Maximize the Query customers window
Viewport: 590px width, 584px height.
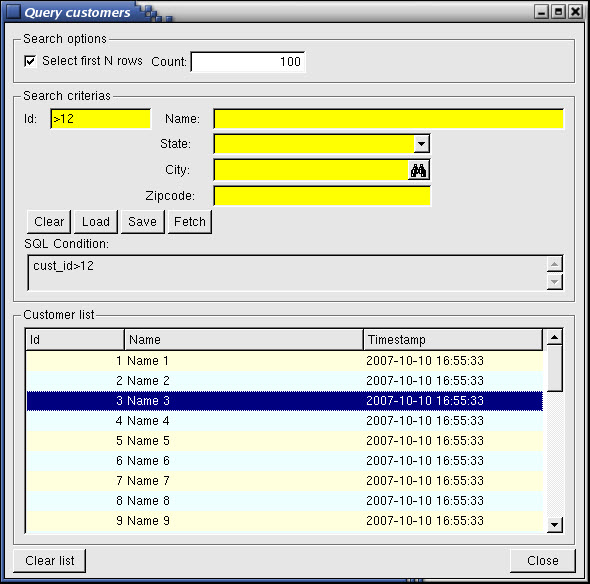click(558, 12)
